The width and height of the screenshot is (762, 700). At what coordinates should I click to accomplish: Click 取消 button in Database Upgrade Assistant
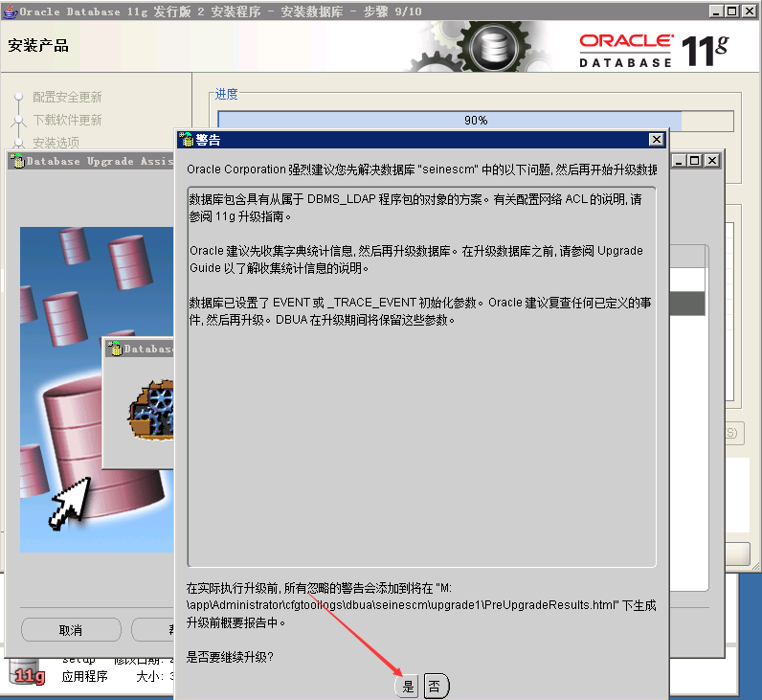tap(71, 630)
